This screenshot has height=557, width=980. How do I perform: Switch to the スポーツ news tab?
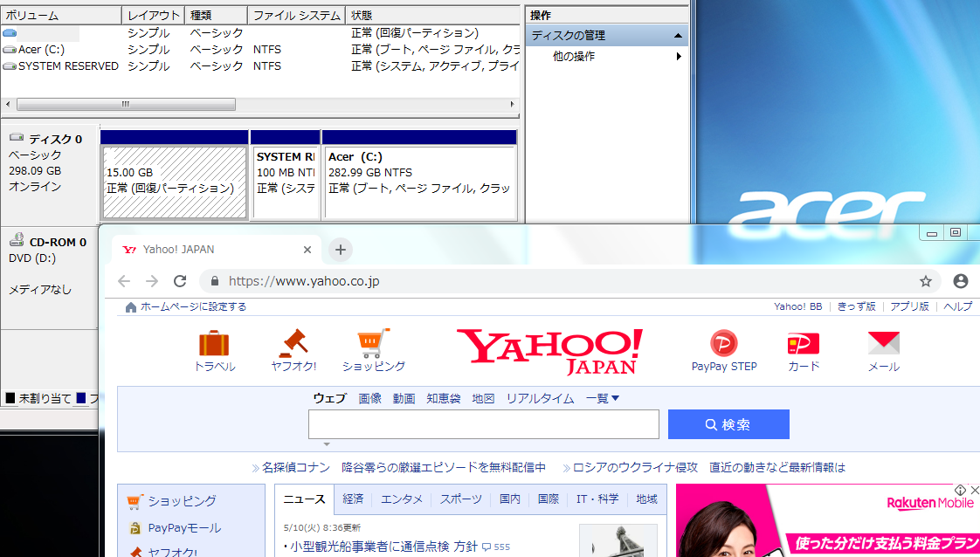pos(460,499)
